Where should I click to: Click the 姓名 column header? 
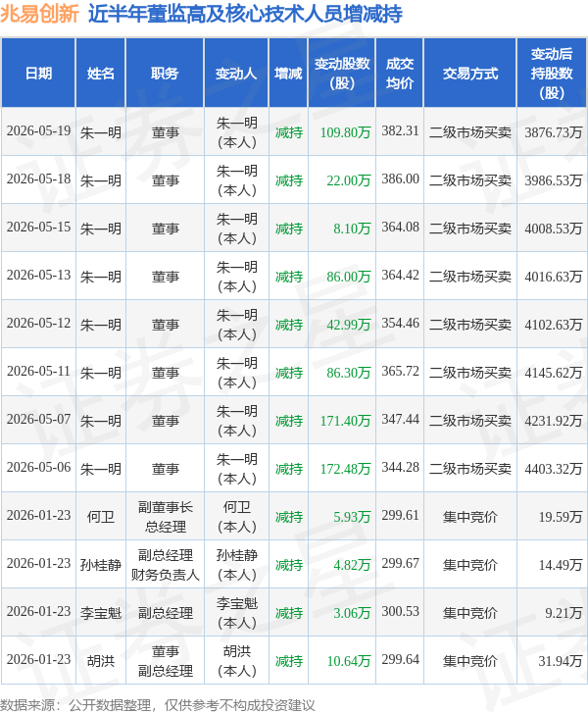101,74
